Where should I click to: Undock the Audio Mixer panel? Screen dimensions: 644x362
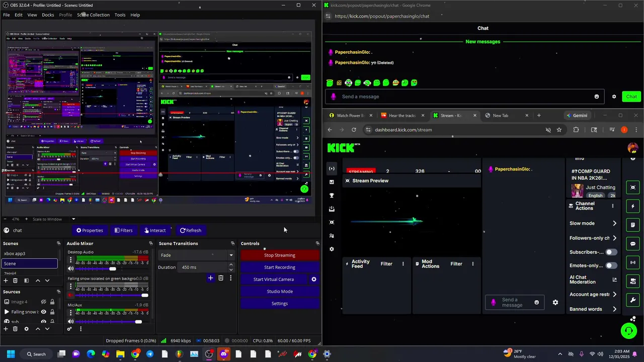point(150,243)
